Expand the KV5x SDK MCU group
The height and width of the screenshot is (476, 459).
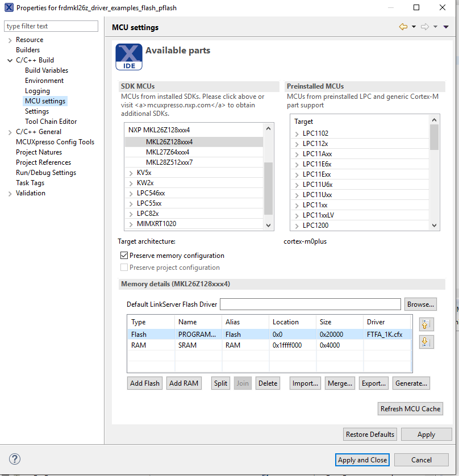tap(131, 173)
